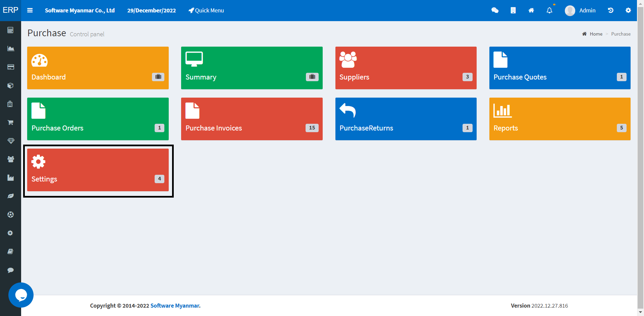Screen dimensions: 644x316
Task: Click the Suppliers people icon
Action: point(348,60)
